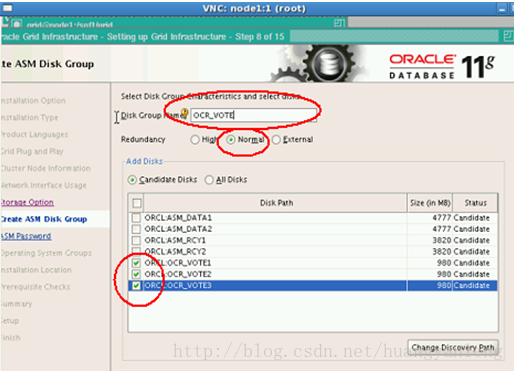Select the ORCL:ASM_RCY1 disk path text
Screen dimensions: 514x371
(175, 240)
